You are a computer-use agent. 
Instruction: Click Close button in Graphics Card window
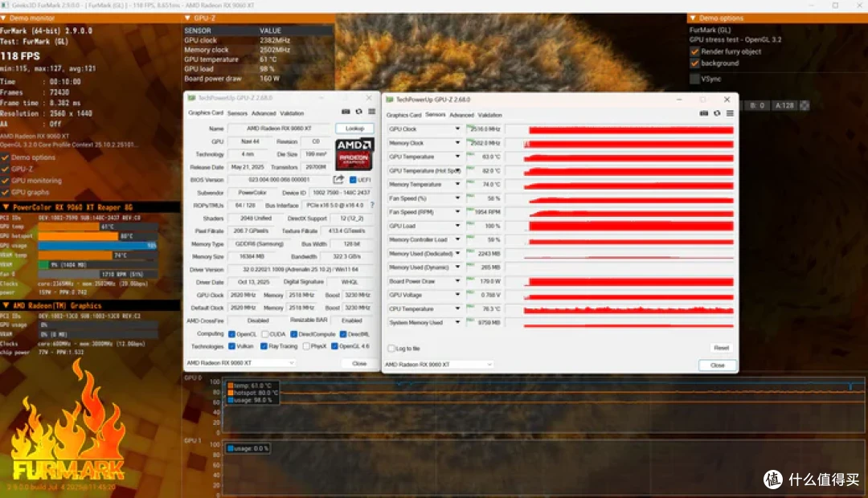point(359,364)
